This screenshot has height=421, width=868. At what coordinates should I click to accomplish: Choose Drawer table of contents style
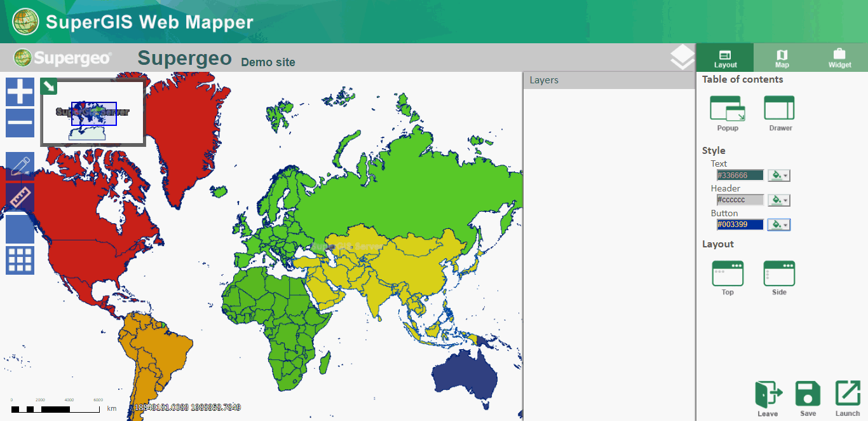[x=780, y=114]
